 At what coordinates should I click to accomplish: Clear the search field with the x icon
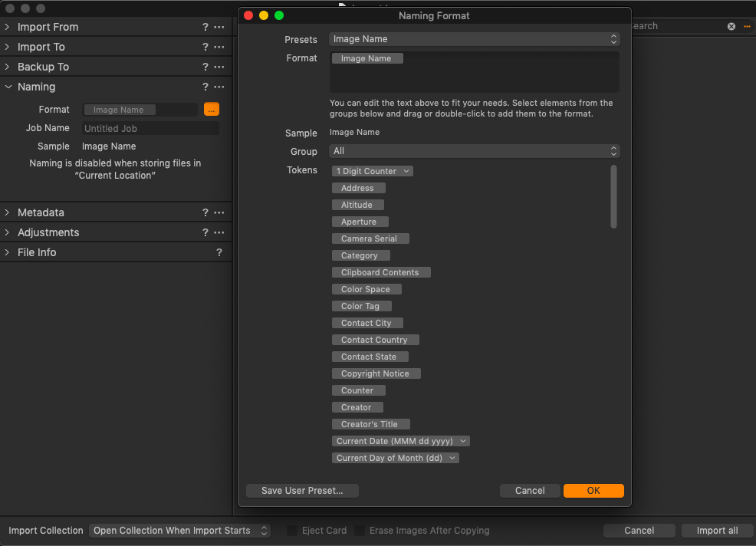point(731,26)
